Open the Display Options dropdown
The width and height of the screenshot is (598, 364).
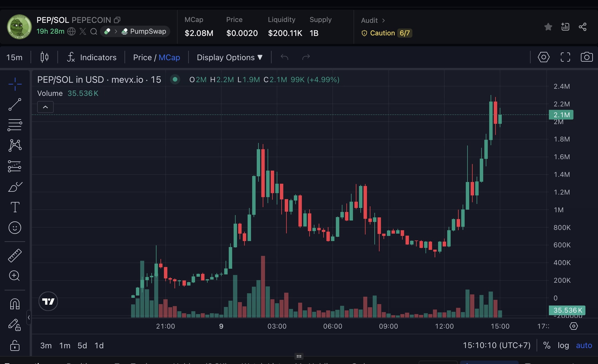[x=230, y=57]
